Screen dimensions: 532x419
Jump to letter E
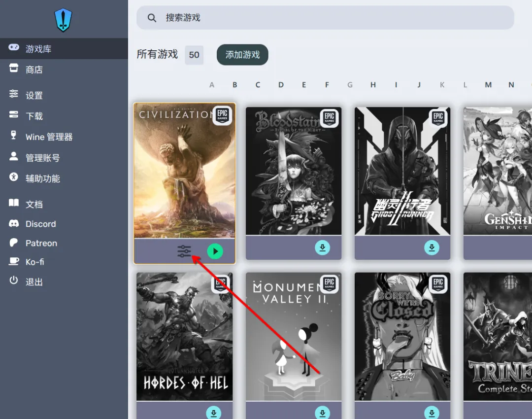coord(304,85)
